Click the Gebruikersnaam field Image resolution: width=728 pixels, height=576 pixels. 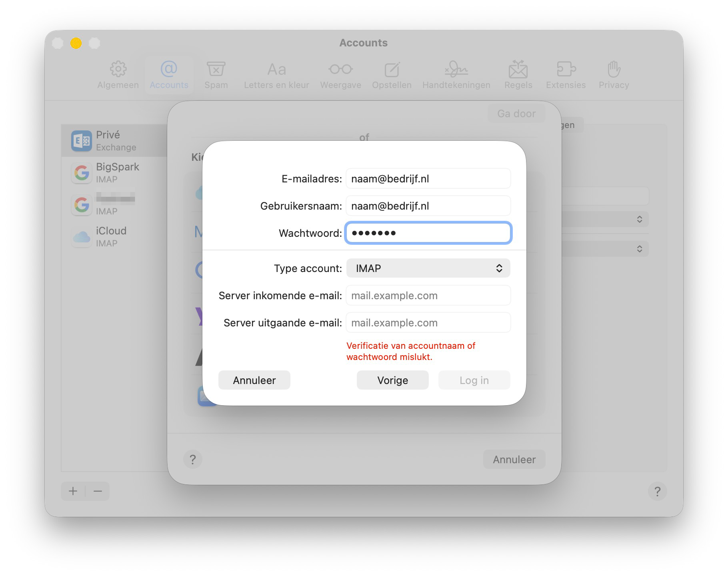(428, 206)
